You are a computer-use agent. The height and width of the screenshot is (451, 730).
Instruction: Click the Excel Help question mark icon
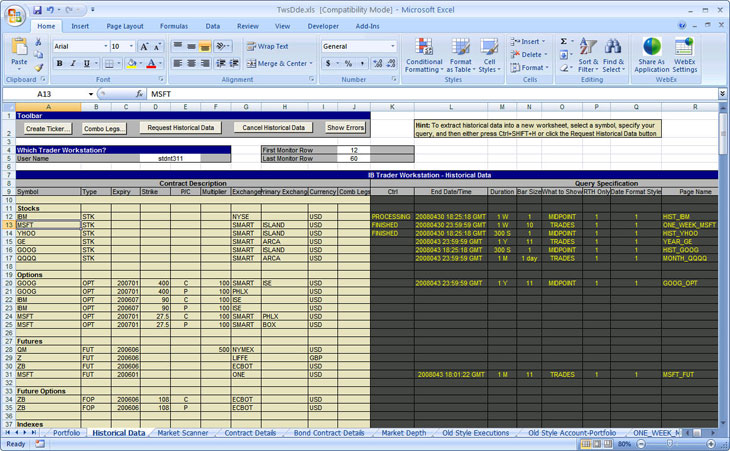pos(682,26)
